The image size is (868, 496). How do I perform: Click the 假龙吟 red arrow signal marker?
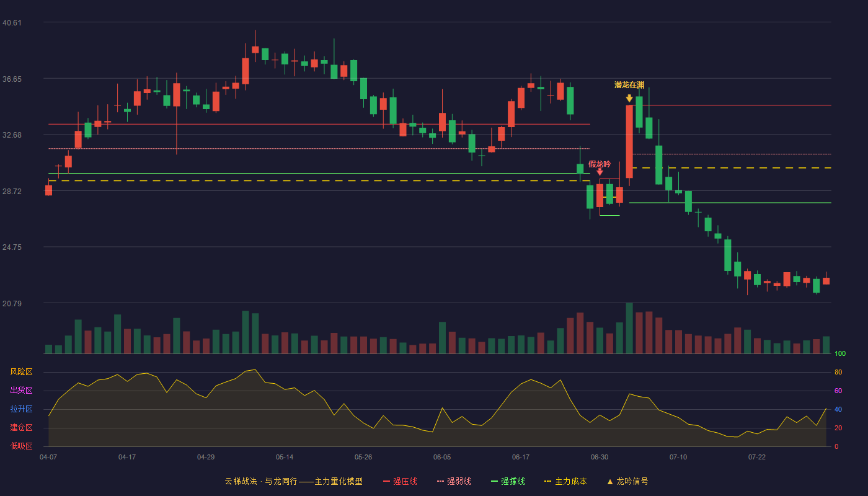(600, 172)
